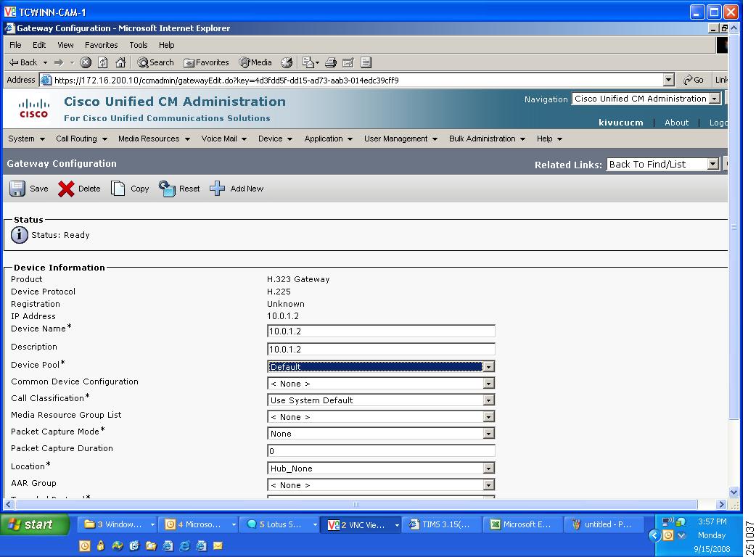The image size is (756, 557).
Task: Open the Navigation dropdown
Action: click(x=715, y=99)
